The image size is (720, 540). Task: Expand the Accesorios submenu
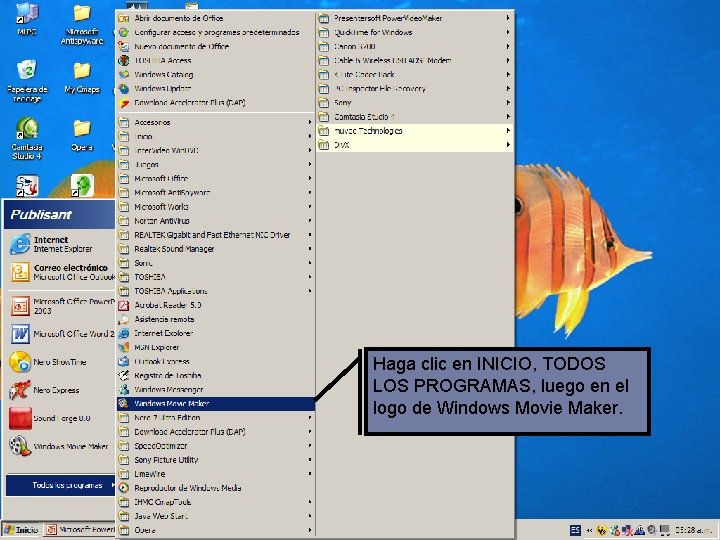[216, 123]
